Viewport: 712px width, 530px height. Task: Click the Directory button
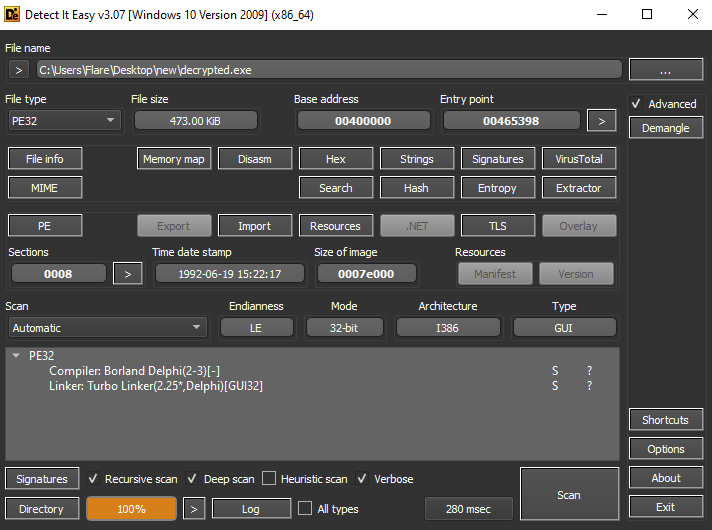pyautogui.click(x=42, y=509)
